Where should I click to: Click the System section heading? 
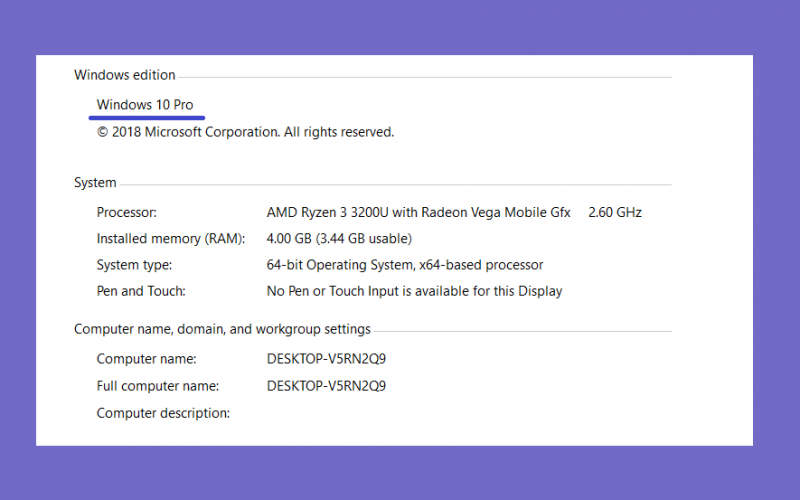95,183
